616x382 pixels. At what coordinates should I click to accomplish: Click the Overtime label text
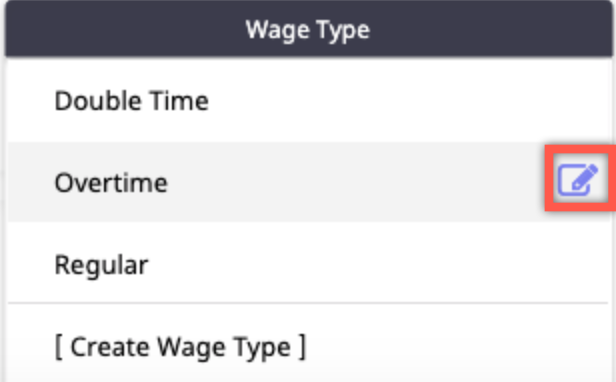[111, 183]
